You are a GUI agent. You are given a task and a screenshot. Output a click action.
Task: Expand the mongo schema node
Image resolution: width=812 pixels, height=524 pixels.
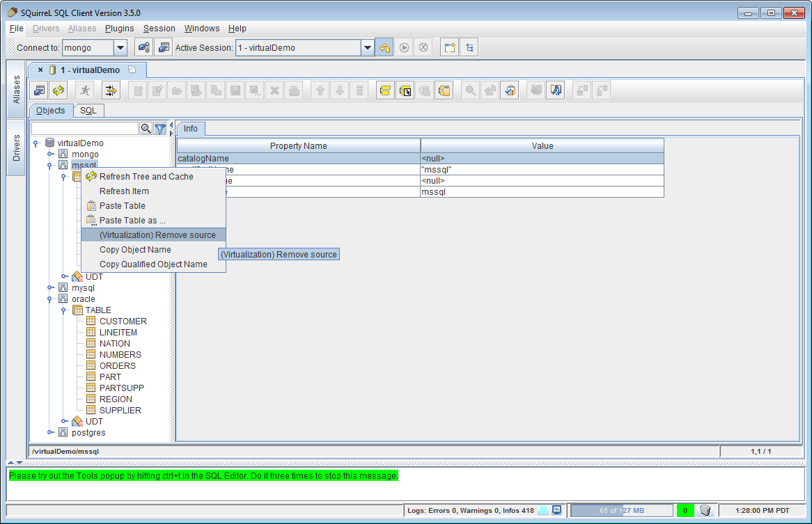click(50, 154)
